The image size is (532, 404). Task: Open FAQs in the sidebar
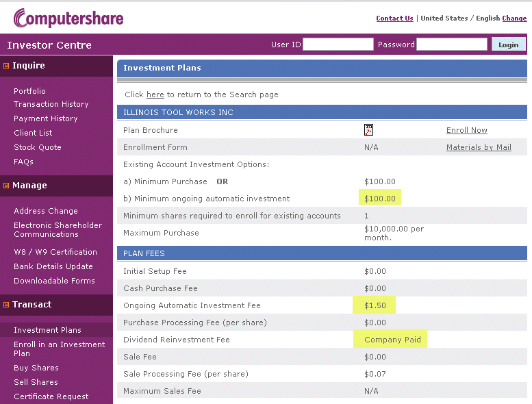(23, 162)
